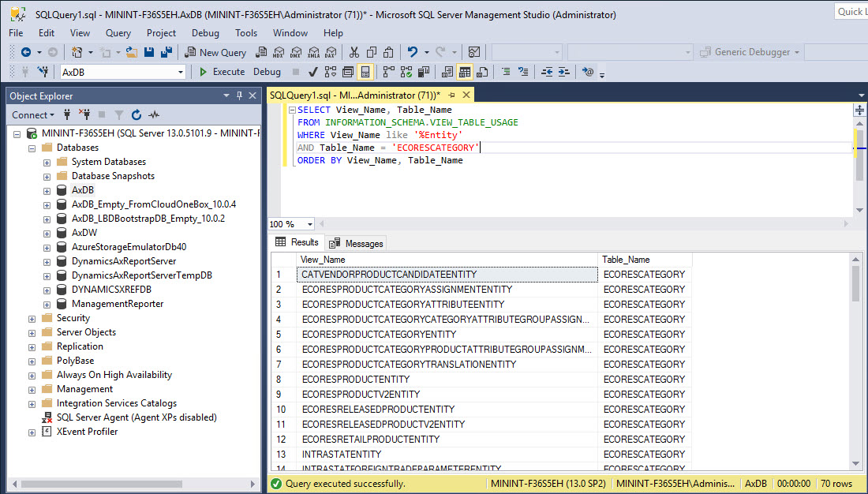Open the Activity Monitor from main toolbar
This screenshot has height=494, width=868.
click(474, 53)
